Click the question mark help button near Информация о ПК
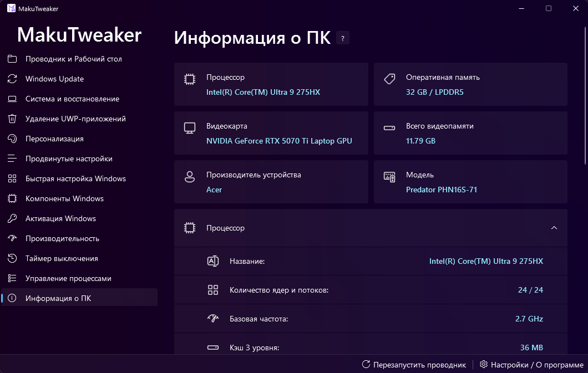This screenshot has height=373, width=588. (x=342, y=38)
